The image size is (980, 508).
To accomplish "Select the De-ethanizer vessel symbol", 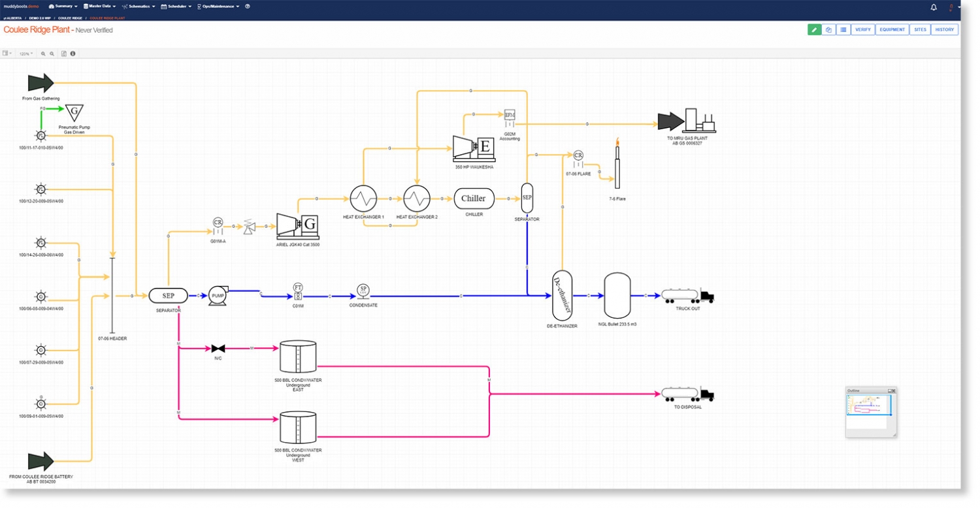I will point(562,295).
